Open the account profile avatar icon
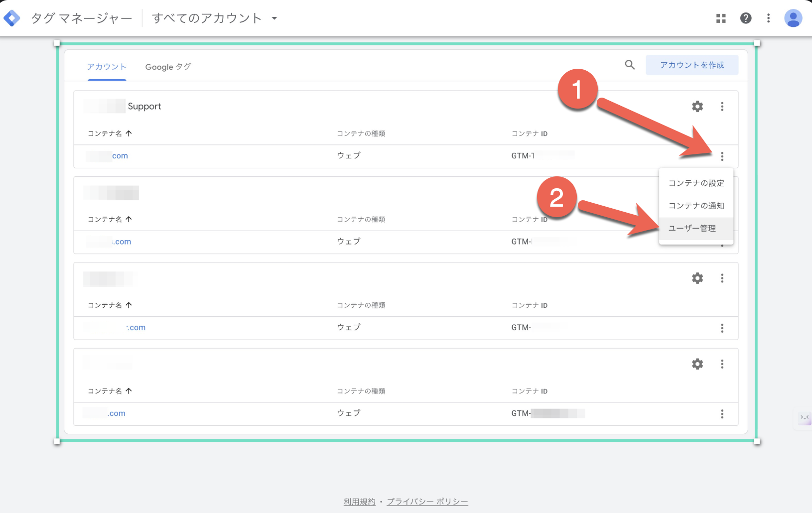The image size is (812, 513). click(793, 18)
